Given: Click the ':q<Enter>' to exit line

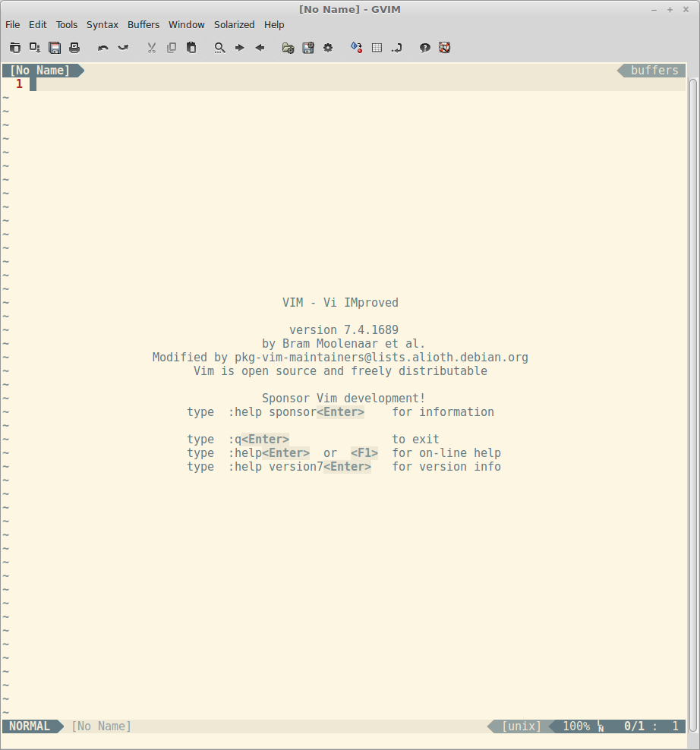Looking at the screenshot, I should [x=313, y=440].
